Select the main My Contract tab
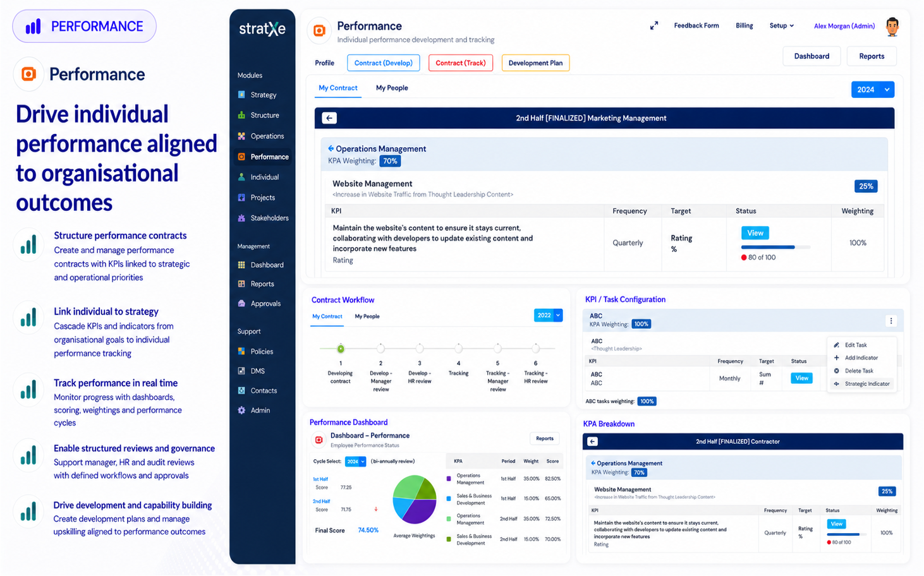Image resolution: width=924 pixels, height=576 pixels. pos(338,88)
